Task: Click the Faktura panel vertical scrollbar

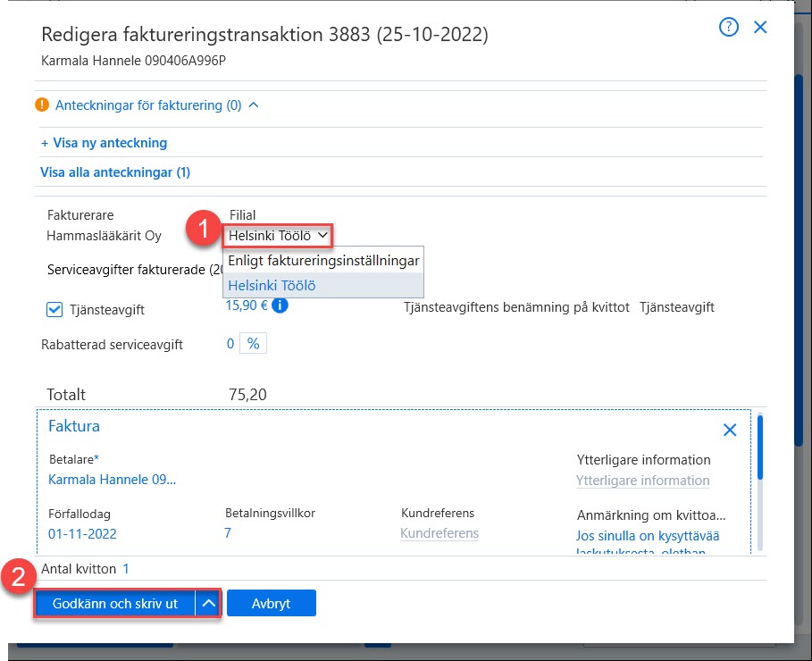Action: (759, 447)
